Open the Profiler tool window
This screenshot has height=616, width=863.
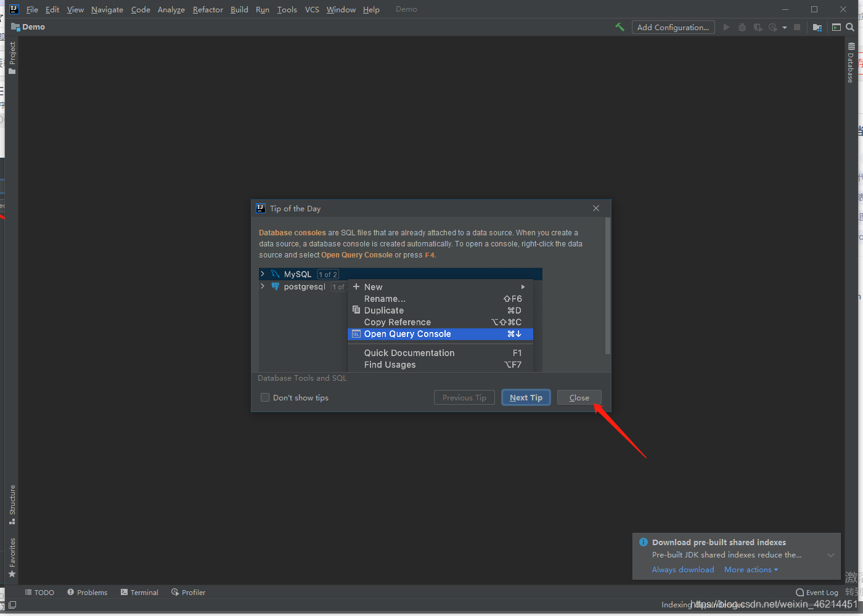[188, 593]
